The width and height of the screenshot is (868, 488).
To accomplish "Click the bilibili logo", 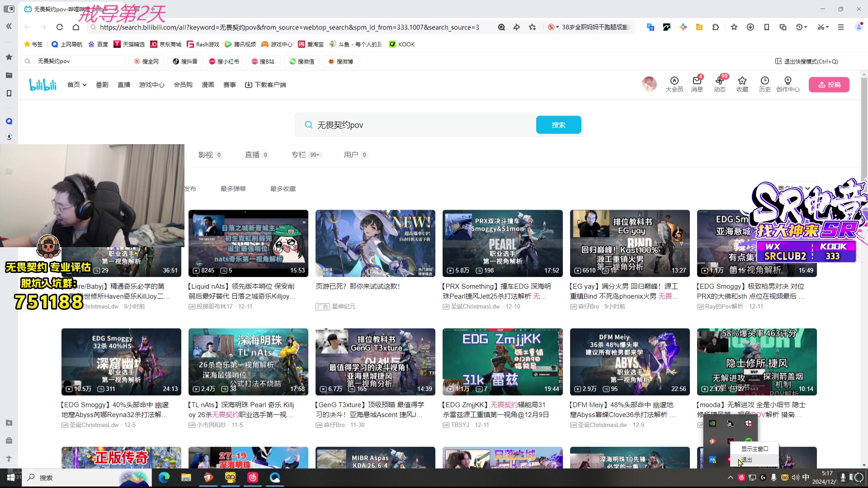I will click(x=43, y=84).
